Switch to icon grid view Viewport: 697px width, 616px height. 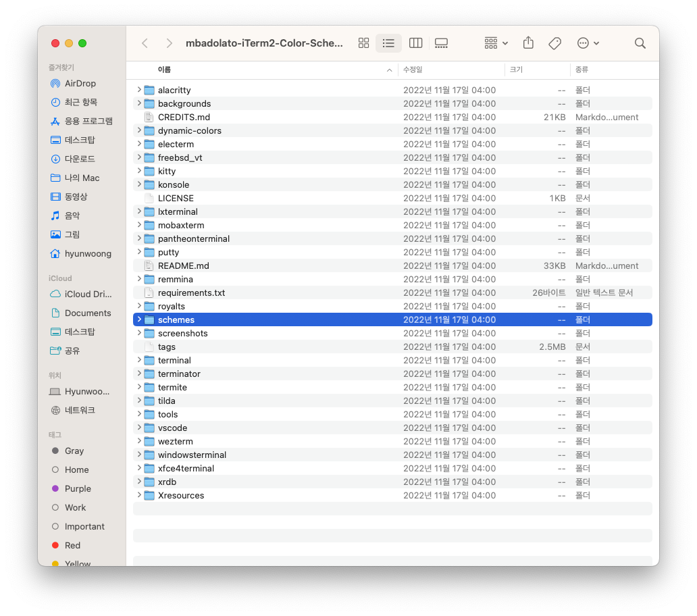[363, 43]
